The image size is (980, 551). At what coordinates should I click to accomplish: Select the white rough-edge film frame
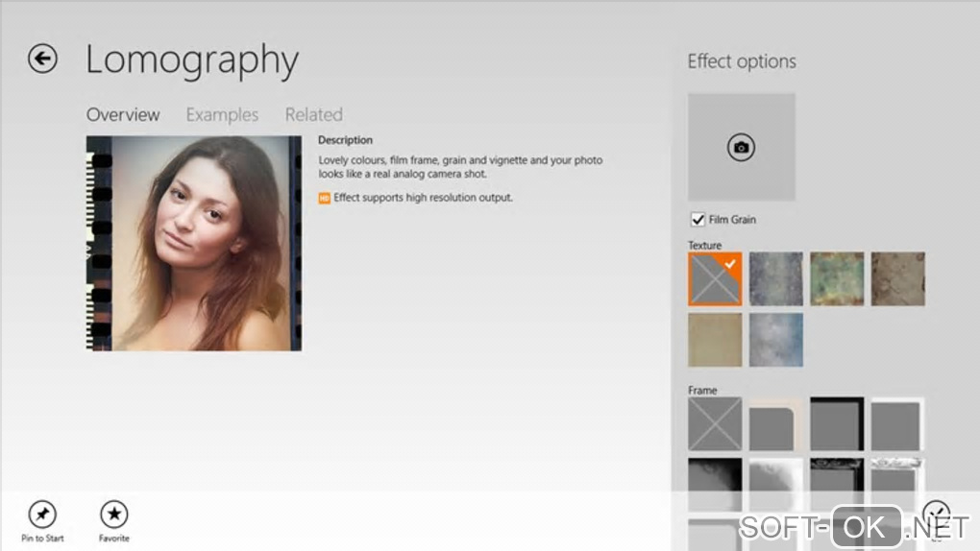coord(897,484)
